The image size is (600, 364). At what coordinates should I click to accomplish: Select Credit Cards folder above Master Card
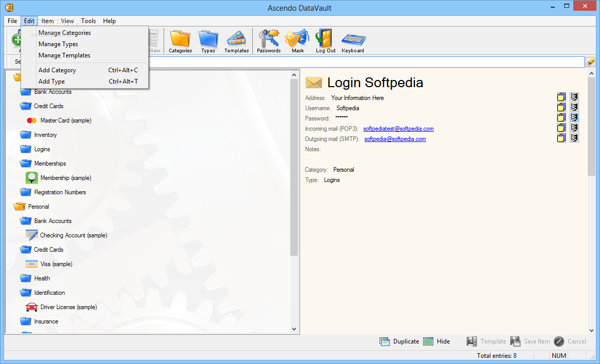tap(42, 106)
